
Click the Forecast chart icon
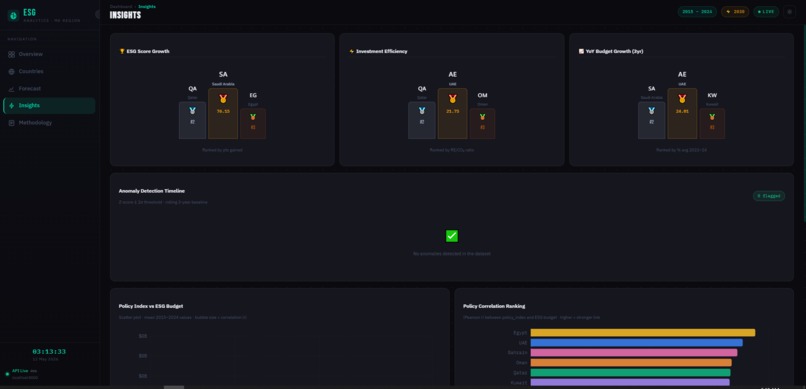point(11,88)
